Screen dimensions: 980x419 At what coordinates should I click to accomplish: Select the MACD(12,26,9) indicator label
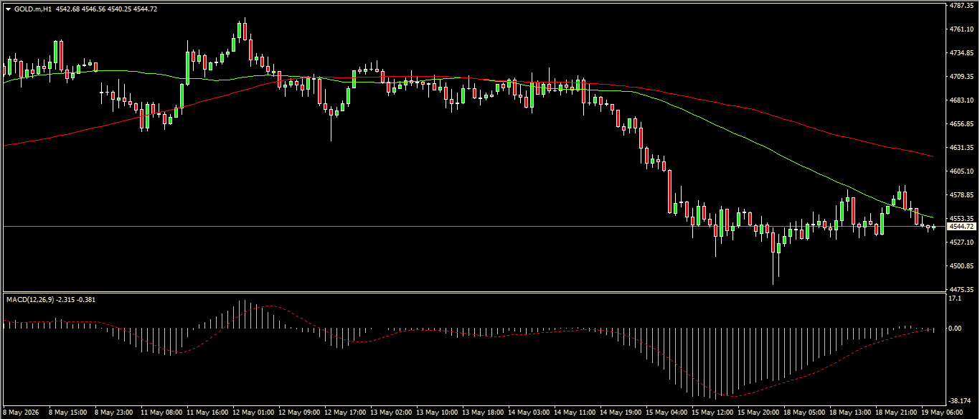pos(31,298)
